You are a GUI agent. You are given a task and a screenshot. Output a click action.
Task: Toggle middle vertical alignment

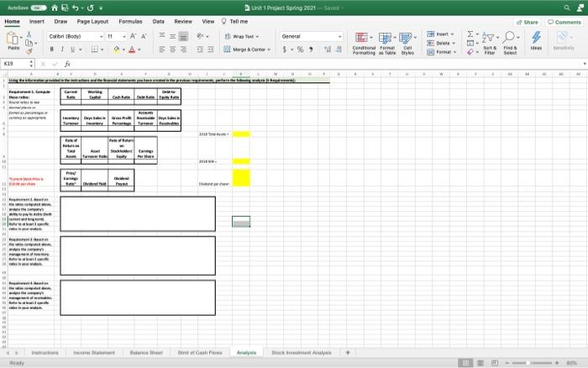coord(172,36)
